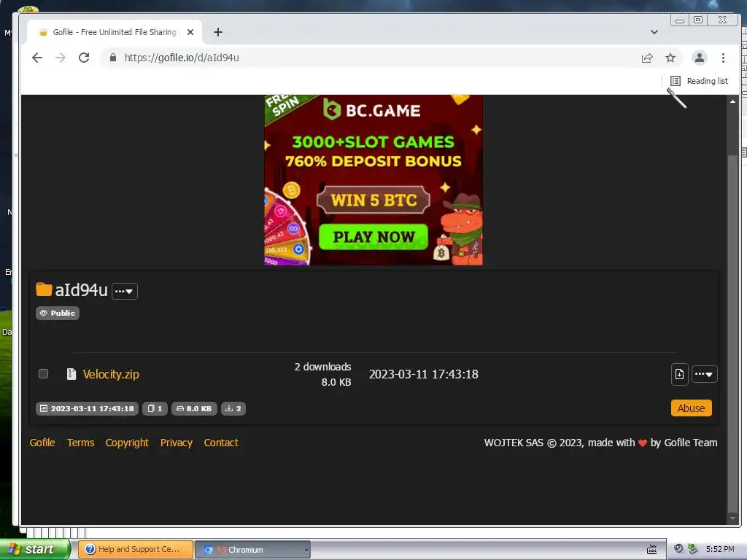Click the system clock 5:52 PM

[720, 549]
